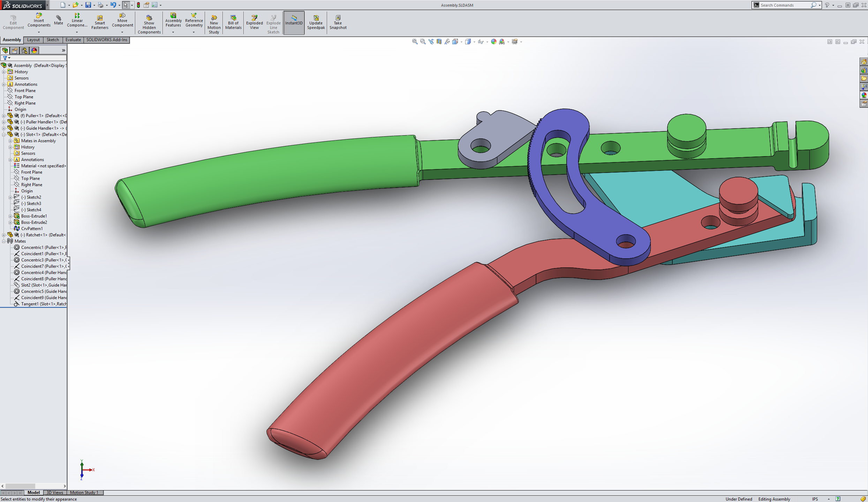The width and height of the screenshot is (868, 502).
Task: Open the Reference Geometry dropdown arrow
Action: (x=194, y=32)
